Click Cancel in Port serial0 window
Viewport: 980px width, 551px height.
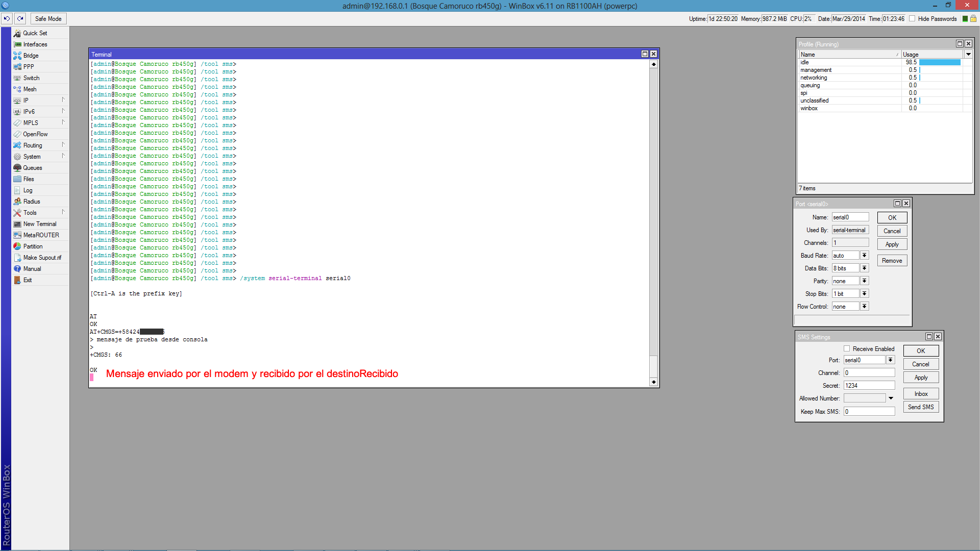(892, 231)
